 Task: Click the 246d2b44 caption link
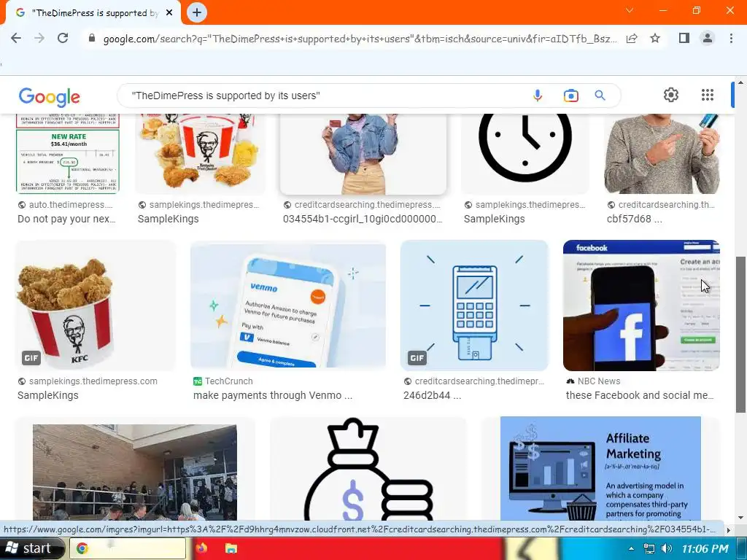(432, 395)
